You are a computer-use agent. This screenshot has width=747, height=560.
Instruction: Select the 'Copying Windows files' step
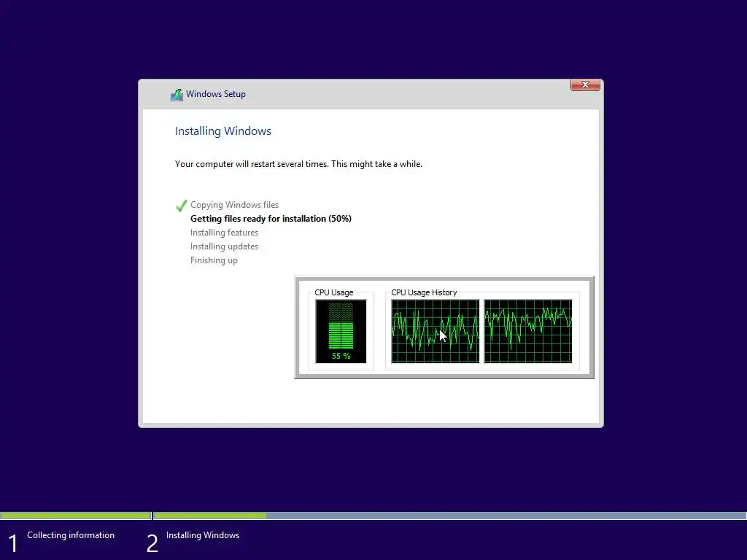coord(234,205)
